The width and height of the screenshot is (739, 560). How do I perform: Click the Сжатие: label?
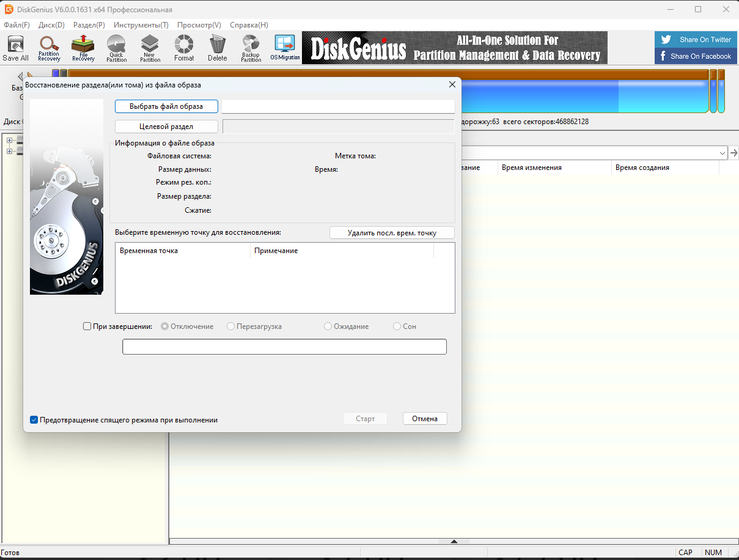tap(198, 210)
